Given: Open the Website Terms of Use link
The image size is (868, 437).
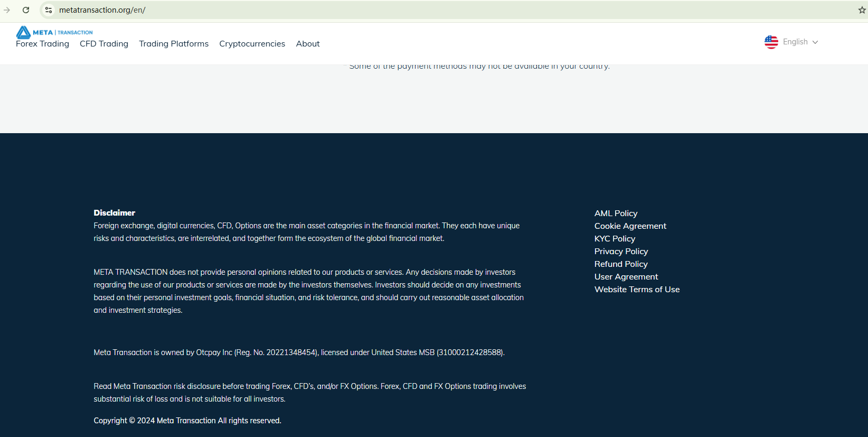Looking at the screenshot, I should pyautogui.click(x=637, y=290).
